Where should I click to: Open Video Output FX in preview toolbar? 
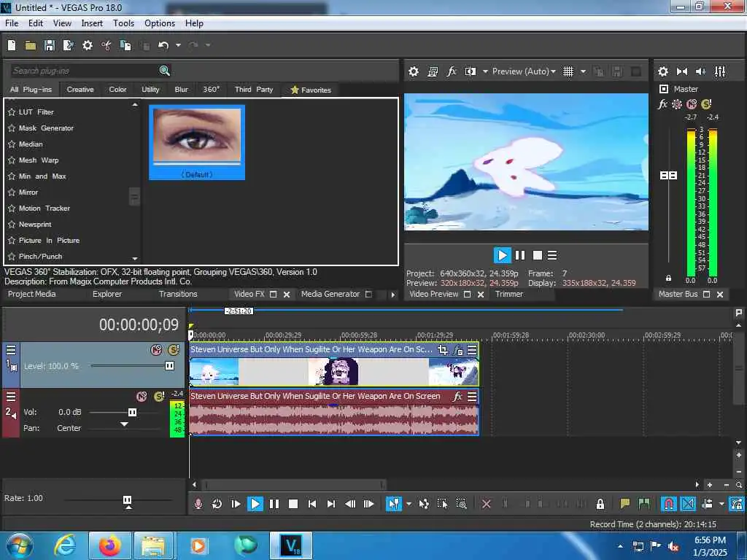point(451,71)
